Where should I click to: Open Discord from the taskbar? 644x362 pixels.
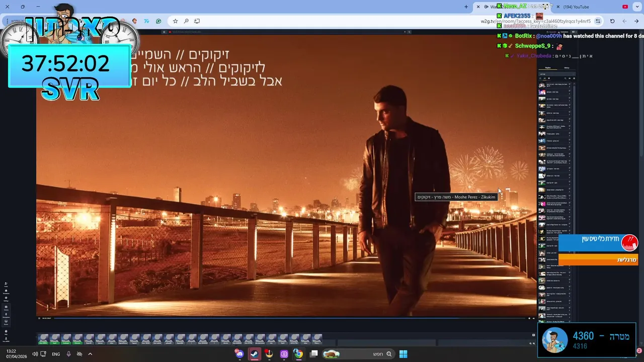239,354
